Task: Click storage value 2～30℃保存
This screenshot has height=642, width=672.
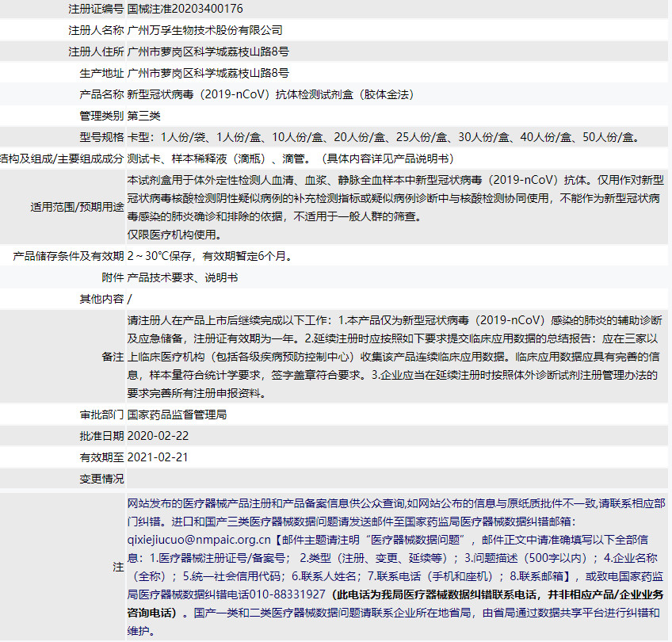Action: [x=210, y=256]
